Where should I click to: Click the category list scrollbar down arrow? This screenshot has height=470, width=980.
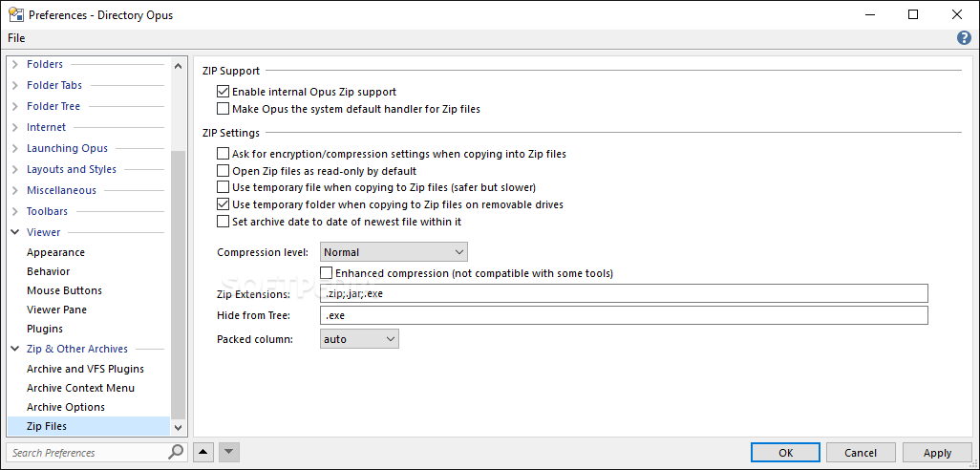coord(178,428)
